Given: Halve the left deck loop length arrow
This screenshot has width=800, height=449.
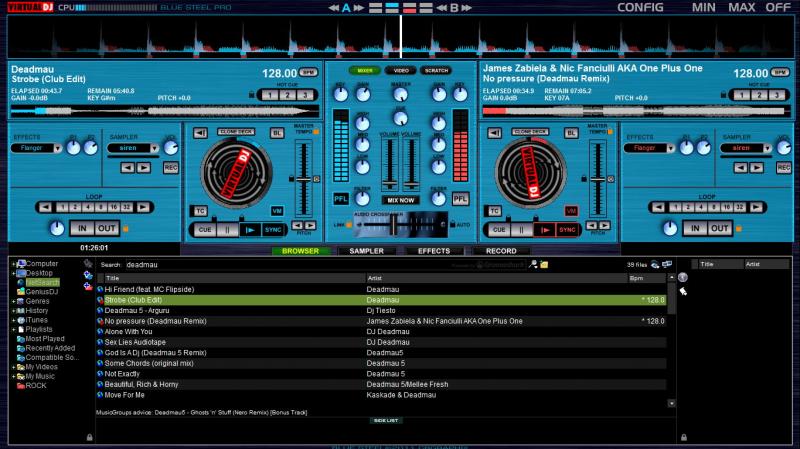Looking at the screenshot, I should point(45,207).
